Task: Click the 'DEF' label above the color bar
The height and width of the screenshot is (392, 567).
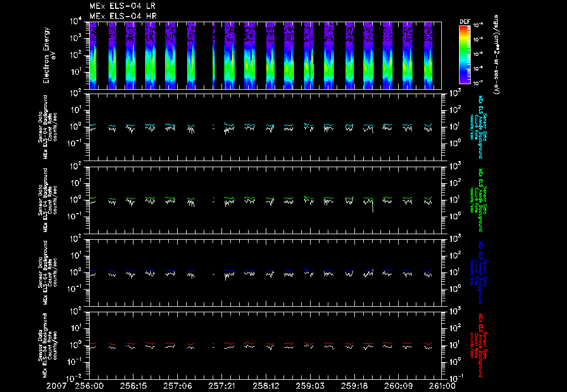Action: [465, 22]
